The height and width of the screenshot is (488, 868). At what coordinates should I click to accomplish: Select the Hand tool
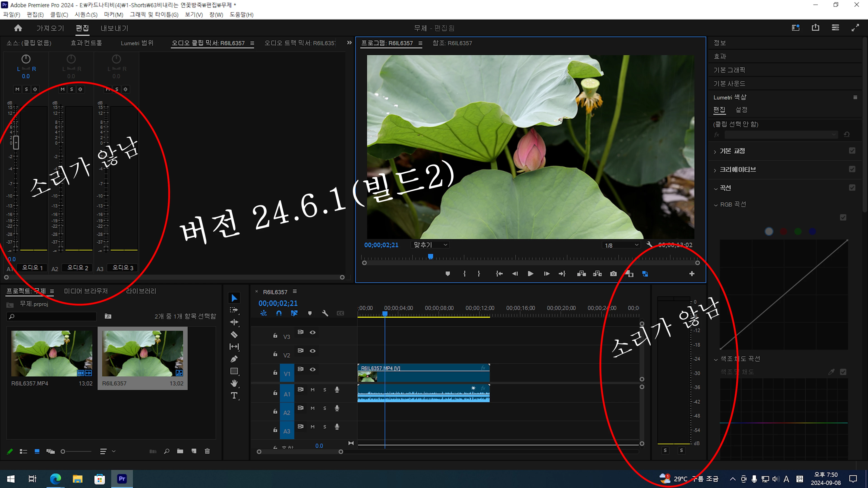pyautogui.click(x=234, y=383)
